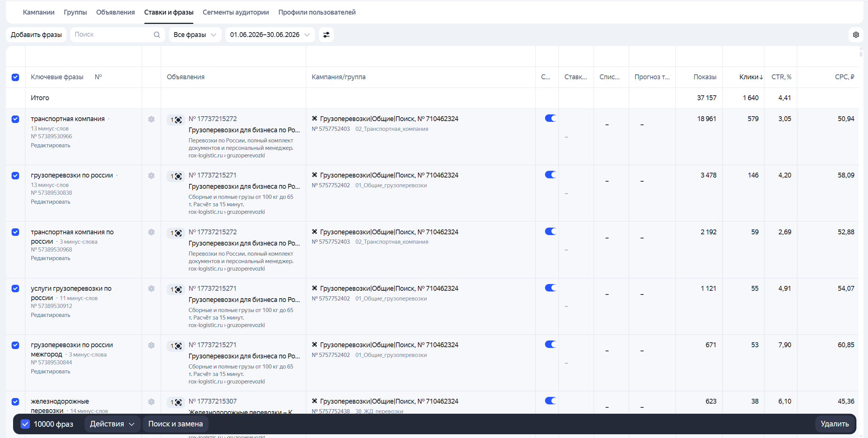
Task: Open the 'Все фразы' filter dropdown
Action: point(195,35)
